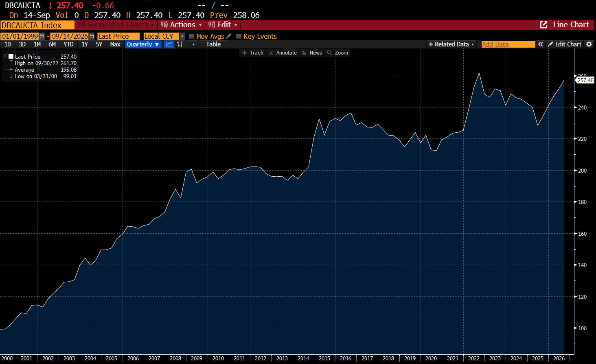596x364 pixels.
Task: Open the Actions menu
Action: pyautogui.click(x=181, y=25)
